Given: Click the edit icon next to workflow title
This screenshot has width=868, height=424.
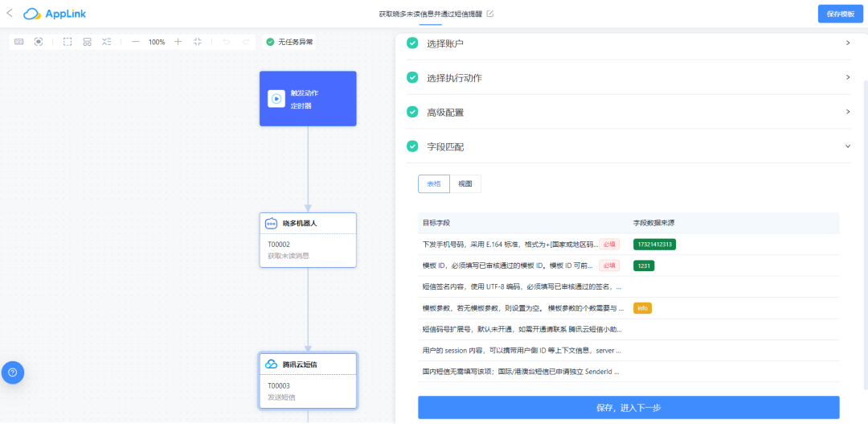Looking at the screenshot, I should click(x=490, y=14).
